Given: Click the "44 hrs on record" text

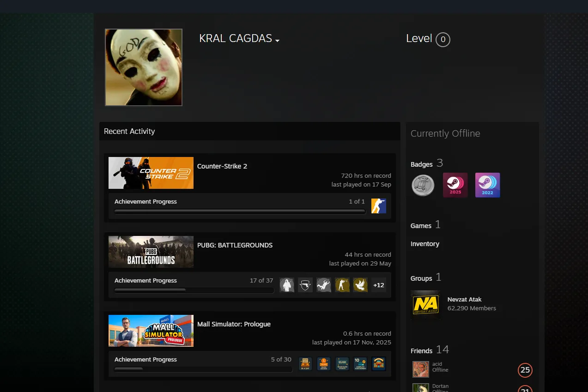Looking at the screenshot, I should (368, 254).
